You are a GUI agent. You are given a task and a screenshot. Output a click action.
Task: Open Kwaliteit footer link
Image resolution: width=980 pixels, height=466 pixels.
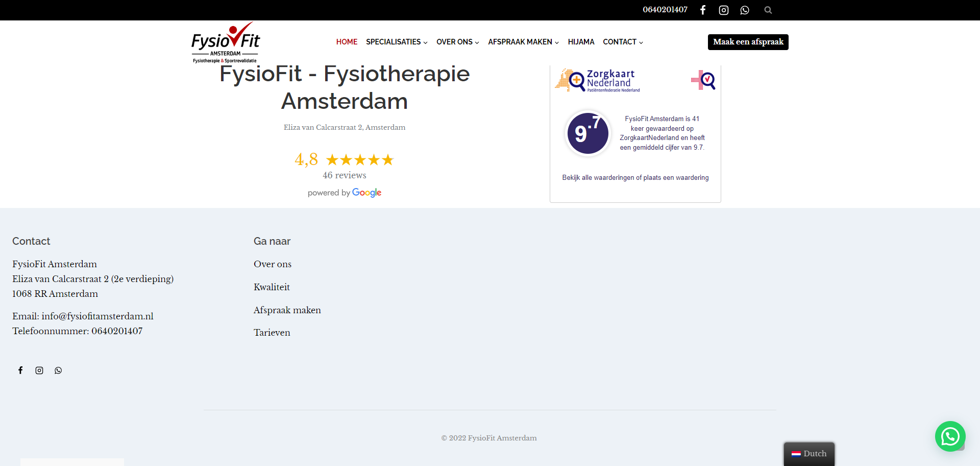[x=272, y=287]
